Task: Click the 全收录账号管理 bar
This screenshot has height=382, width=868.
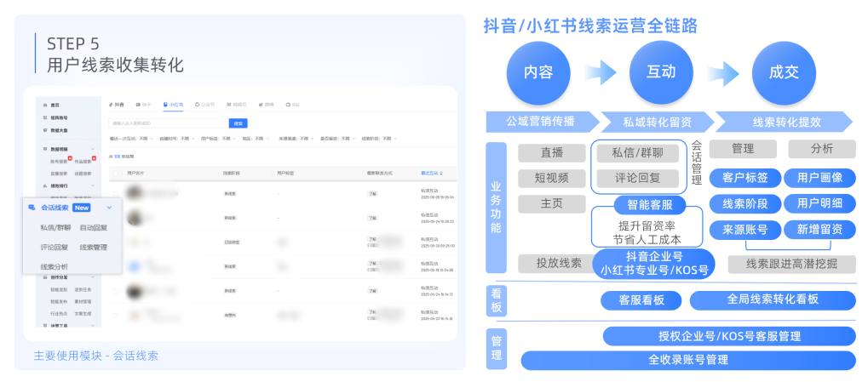Action: click(688, 360)
